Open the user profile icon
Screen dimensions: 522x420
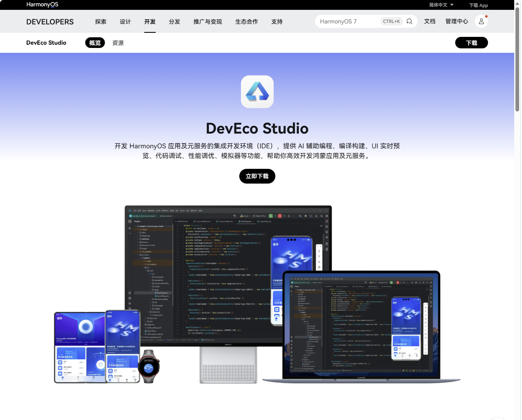coord(481,21)
